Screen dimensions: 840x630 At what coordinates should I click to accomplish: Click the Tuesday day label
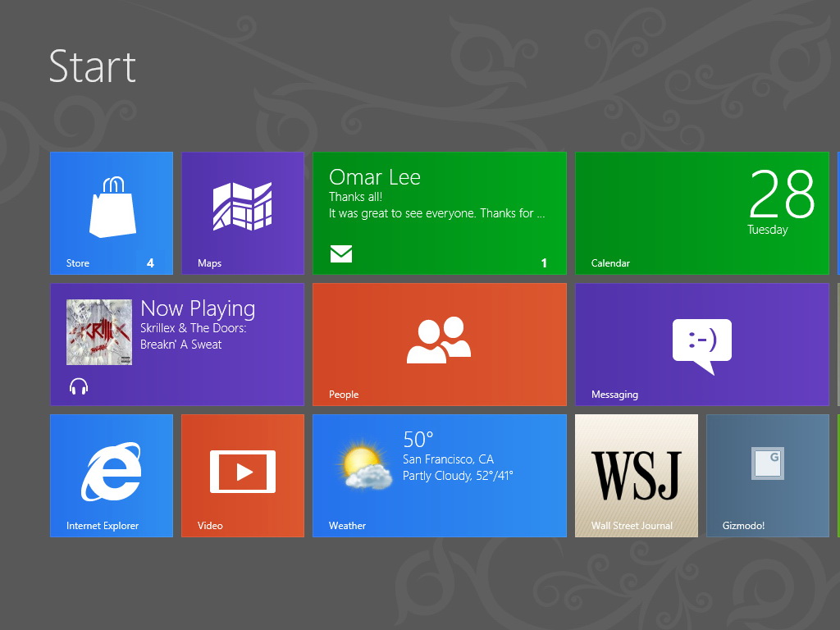[x=768, y=230]
